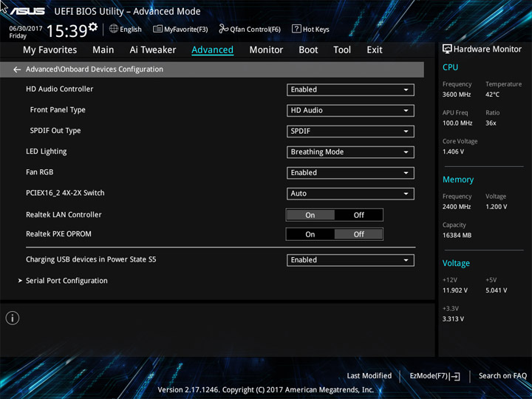Switch to the My Favorites tab
This screenshot has height=399, width=532.
pyautogui.click(x=50, y=50)
